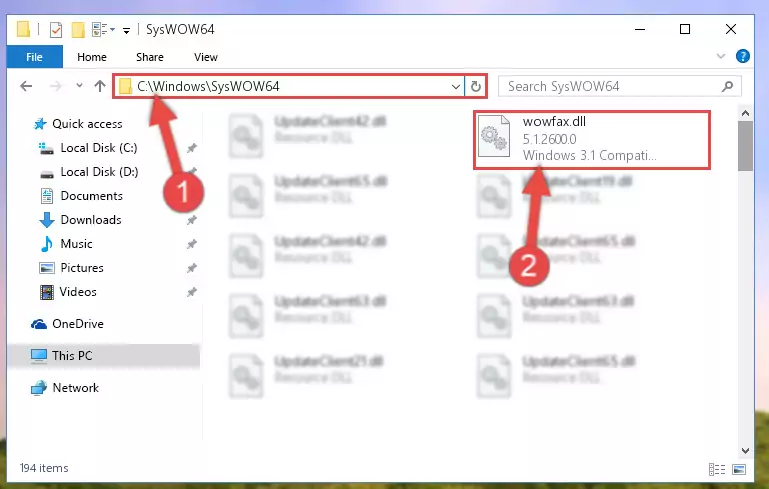This screenshot has width=769, height=489.
Task: Open the Share ribbon tab
Action: [150, 57]
